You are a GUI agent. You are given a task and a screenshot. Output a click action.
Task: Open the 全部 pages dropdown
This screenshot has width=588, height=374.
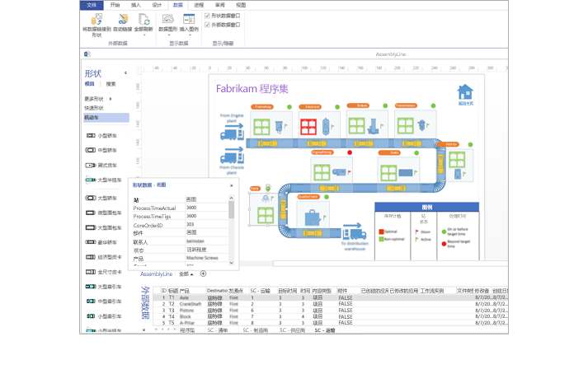click(186, 274)
